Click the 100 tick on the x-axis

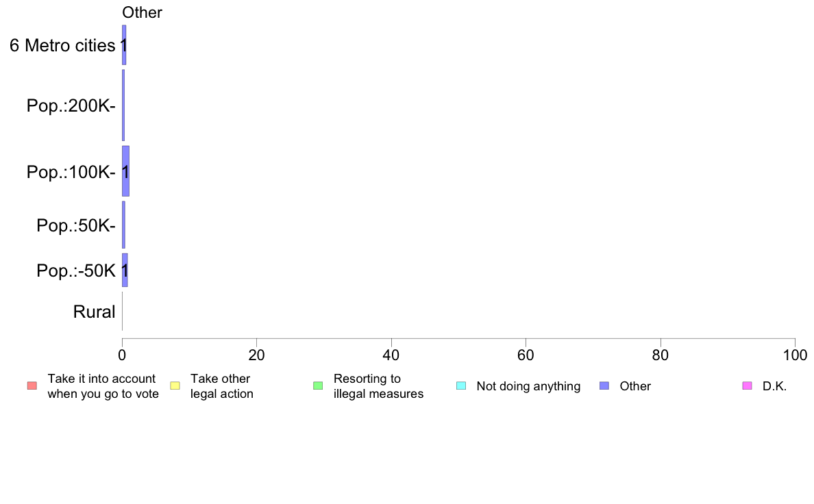click(795, 355)
